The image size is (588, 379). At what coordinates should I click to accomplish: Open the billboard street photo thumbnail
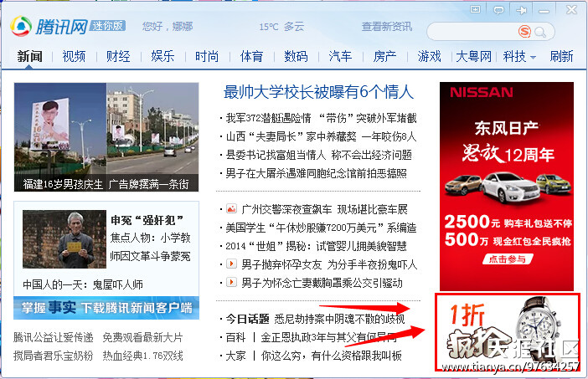106,137
